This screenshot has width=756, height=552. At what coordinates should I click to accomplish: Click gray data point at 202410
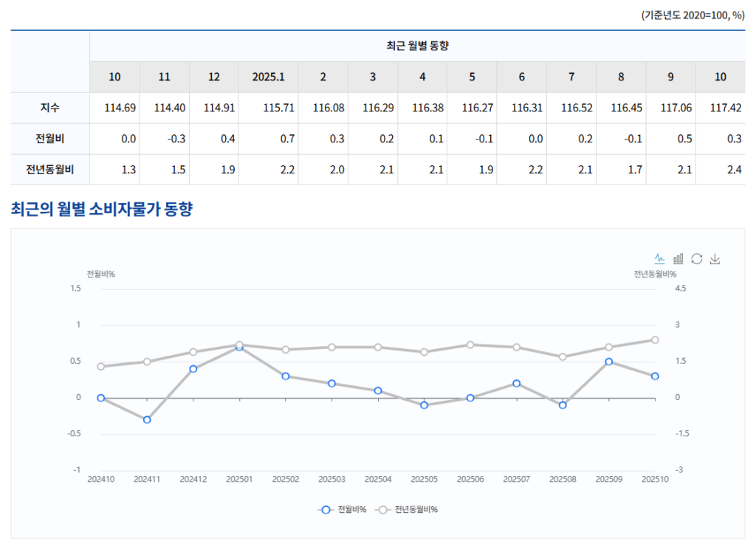pos(100,367)
